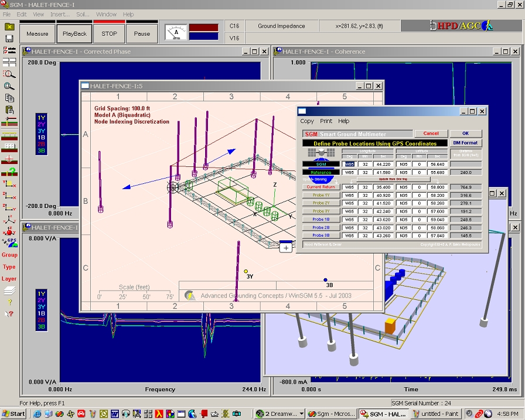525x420 pixels.
Task: Click the Layer label in left toolbar
Action: [9, 278]
